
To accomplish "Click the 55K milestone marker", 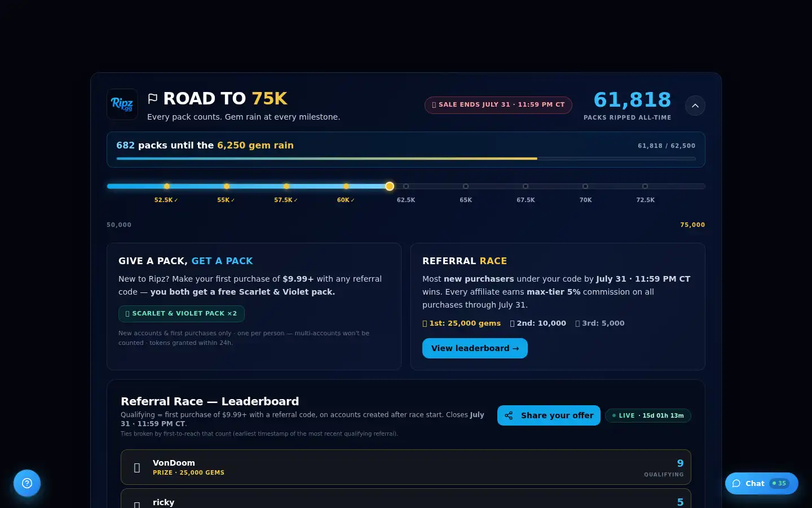I will click(227, 186).
